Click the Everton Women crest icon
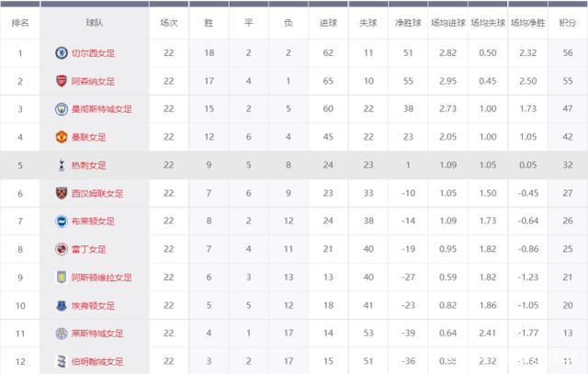Image resolution: width=588 pixels, height=374 pixels. (62, 305)
